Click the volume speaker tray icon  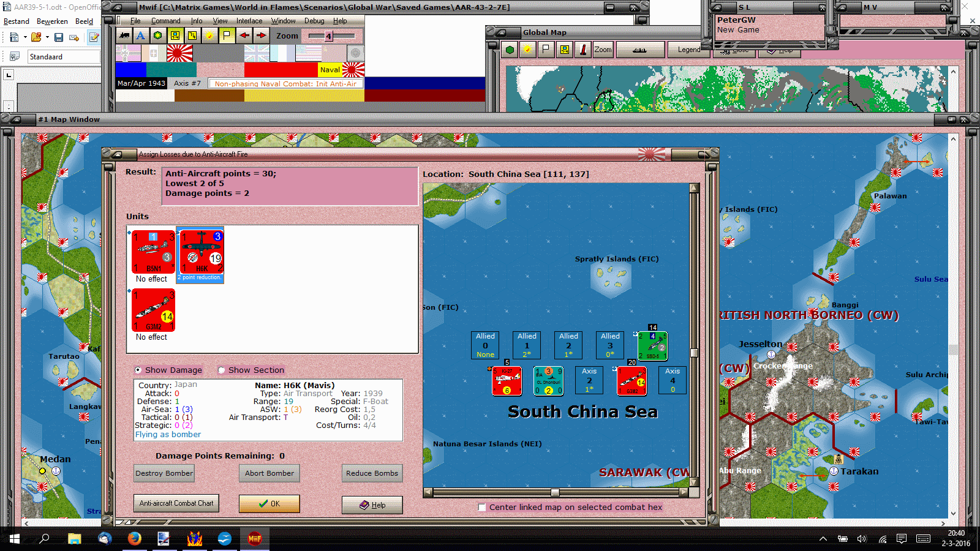tap(862, 539)
